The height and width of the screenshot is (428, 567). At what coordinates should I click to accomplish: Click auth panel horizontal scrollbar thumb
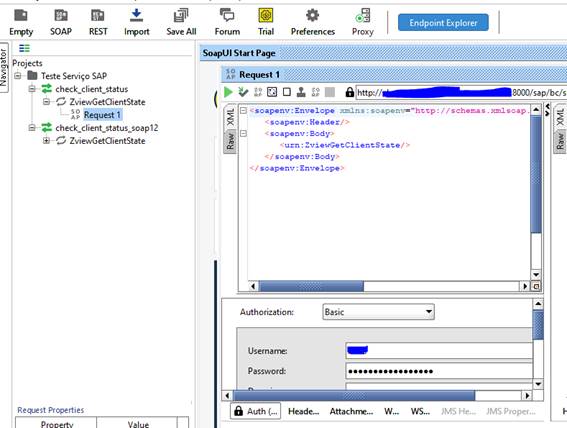click(354, 395)
